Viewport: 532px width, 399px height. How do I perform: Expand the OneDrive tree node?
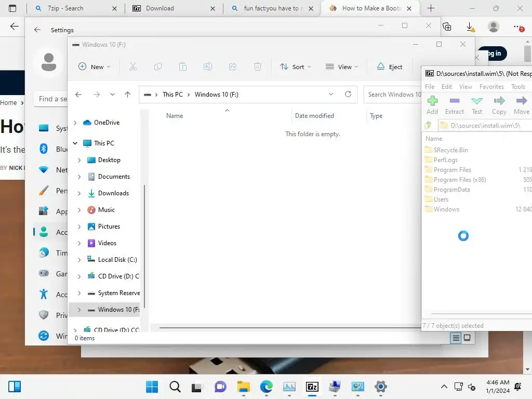pyautogui.click(x=75, y=123)
